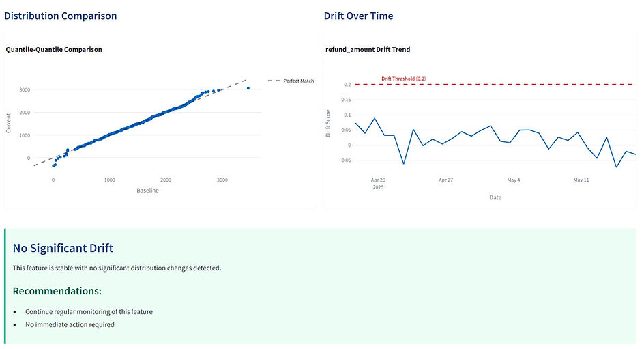Click the Date x-axis title
The height and width of the screenshot is (349, 644).
coord(495,197)
